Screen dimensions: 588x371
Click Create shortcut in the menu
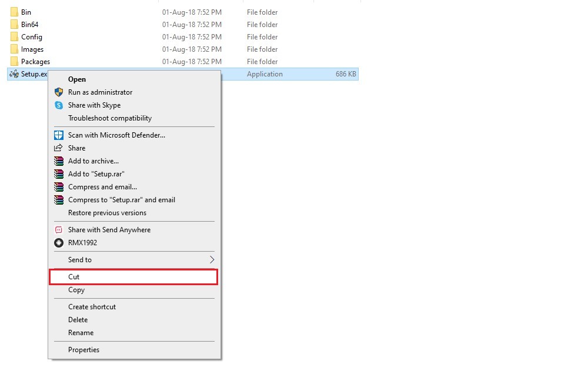point(91,306)
